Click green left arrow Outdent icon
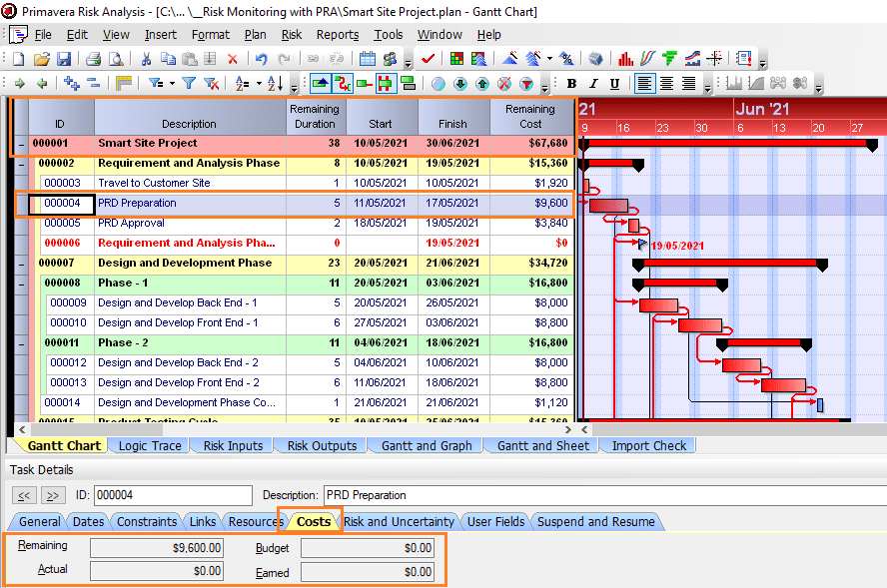This screenshot has width=887, height=588. coord(42,84)
